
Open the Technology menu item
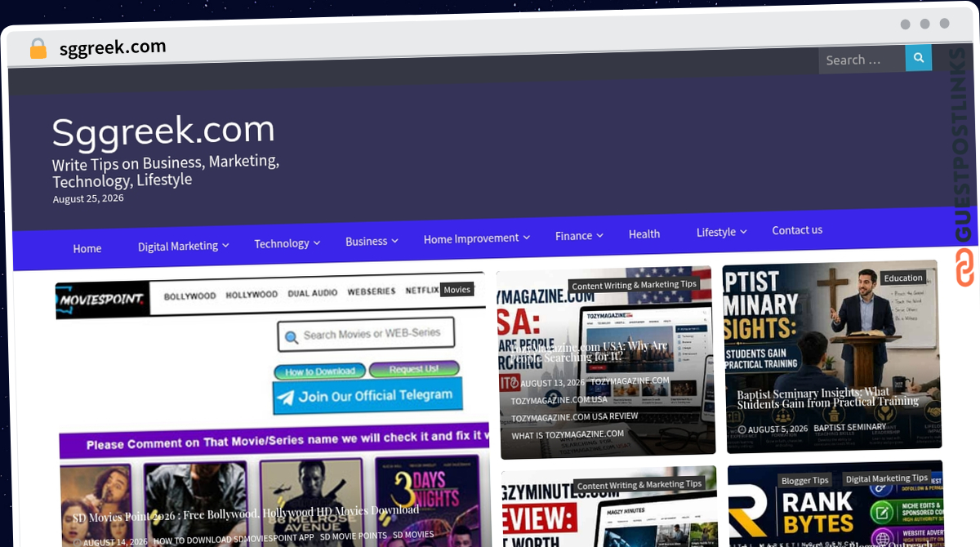[282, 243]
